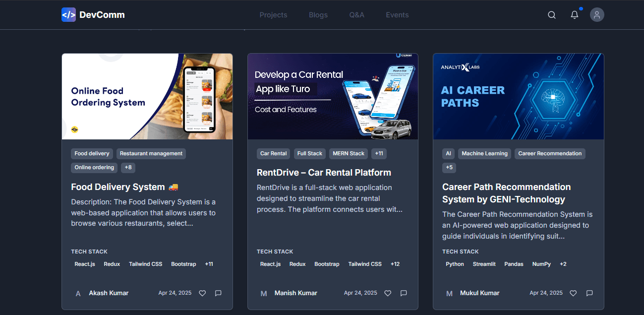Open author Akash Kumar's profile

109,293
